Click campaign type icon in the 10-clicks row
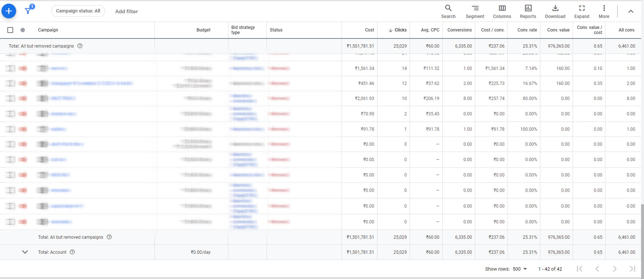The height and width of the screenshot is (279, 644). [x=43, y=98]
